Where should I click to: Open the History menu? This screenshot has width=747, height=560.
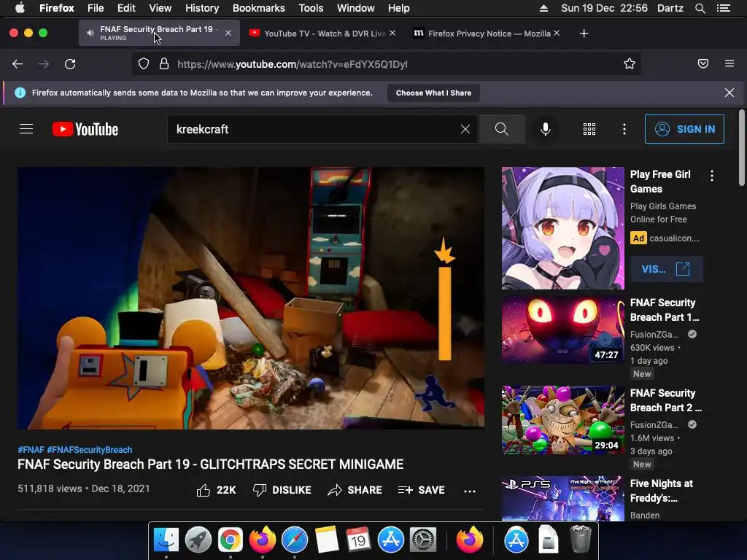tap(202, 8)
